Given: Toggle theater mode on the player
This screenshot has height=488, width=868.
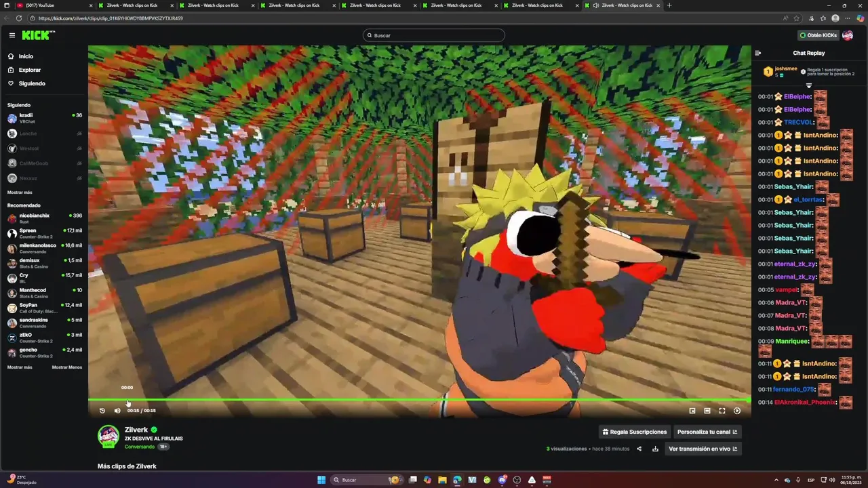Looking at the screenshot, I should pos(707,411).
